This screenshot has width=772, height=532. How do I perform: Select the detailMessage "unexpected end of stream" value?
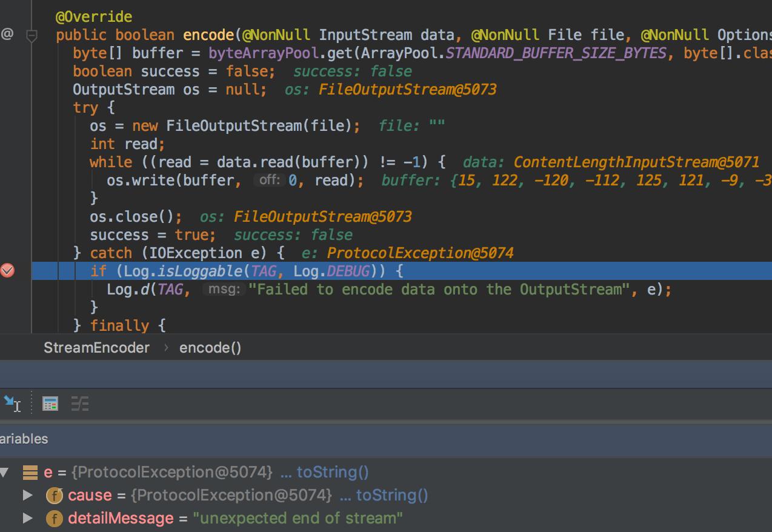[x=298, y=519]
